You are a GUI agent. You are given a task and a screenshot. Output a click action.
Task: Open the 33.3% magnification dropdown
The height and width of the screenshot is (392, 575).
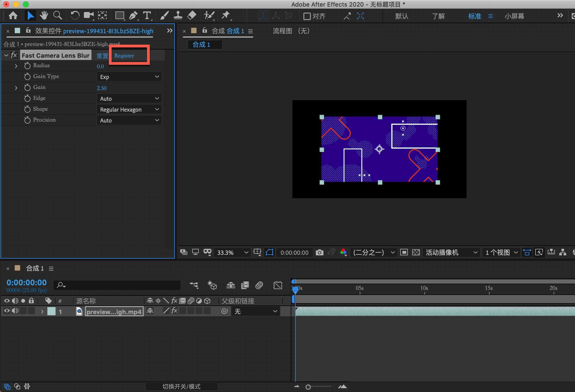point(232,253)
